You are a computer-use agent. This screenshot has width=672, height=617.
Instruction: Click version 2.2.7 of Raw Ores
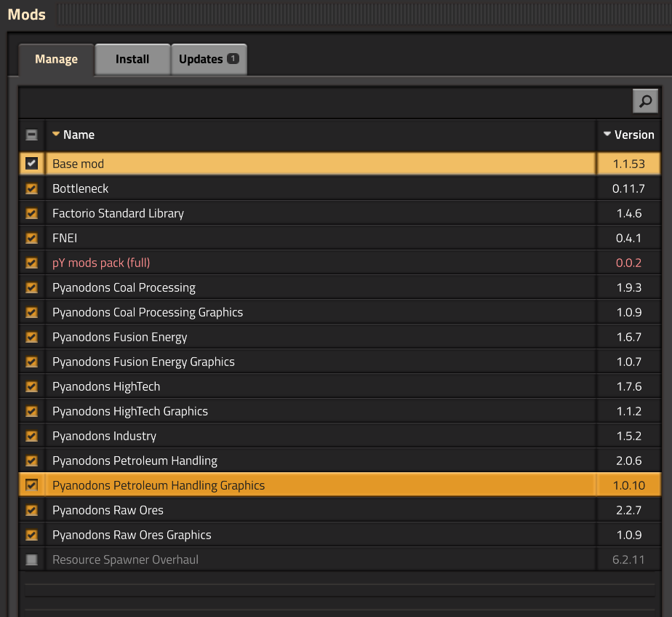pos(628,510)
